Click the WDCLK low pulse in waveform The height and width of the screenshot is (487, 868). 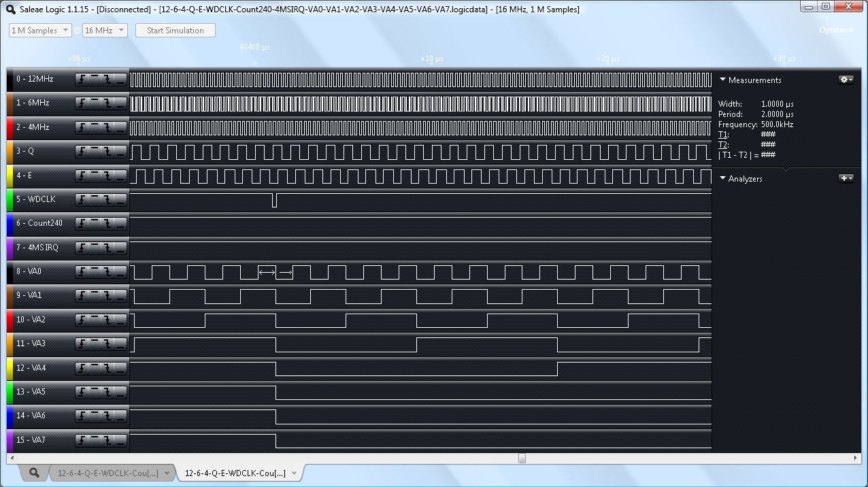[x=274, y=200]
